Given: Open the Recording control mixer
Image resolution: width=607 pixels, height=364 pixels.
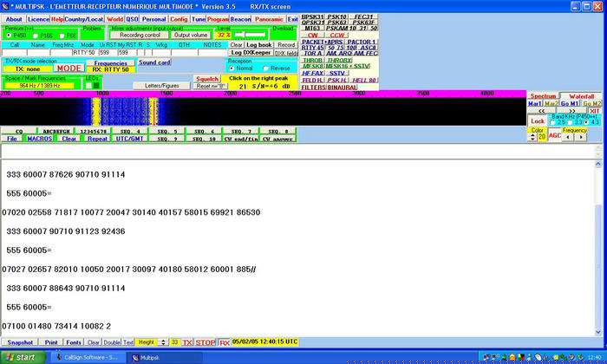Looking at the screenshot, I should pos(140,35).
